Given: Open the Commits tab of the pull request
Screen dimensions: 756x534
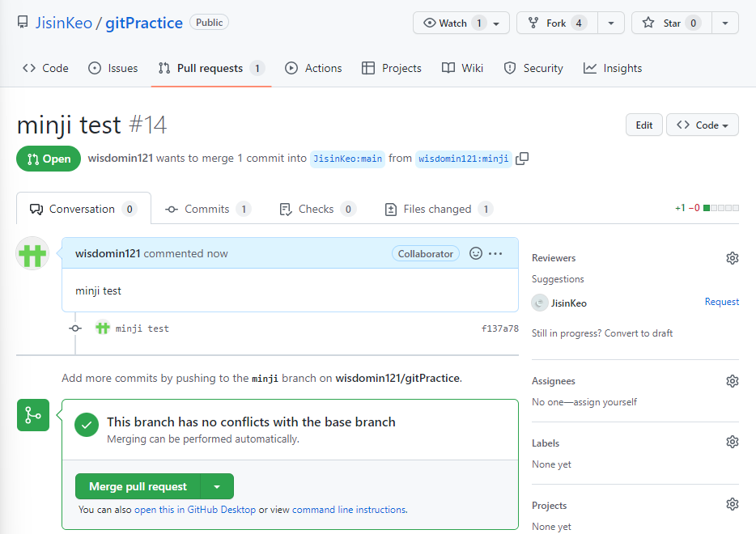Looking at the screenshot, I should coord(208,209).
